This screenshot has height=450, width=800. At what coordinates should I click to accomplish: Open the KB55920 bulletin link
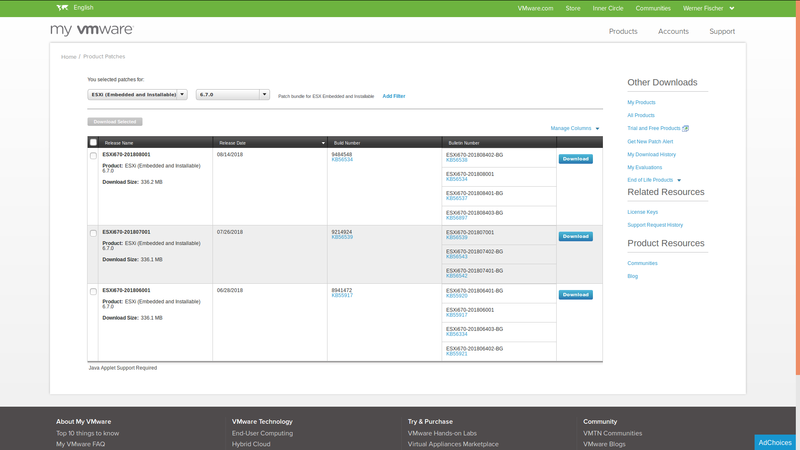457,296
